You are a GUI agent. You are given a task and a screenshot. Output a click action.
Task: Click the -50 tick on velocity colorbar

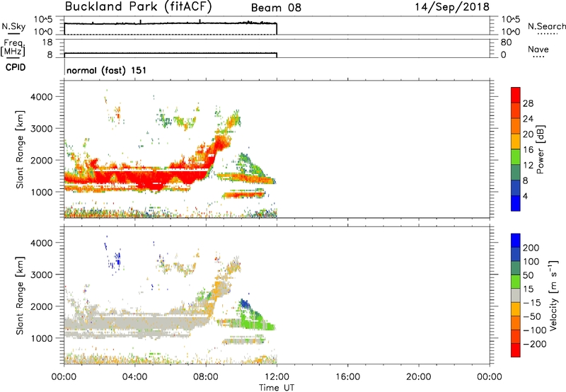[x=533, y=316]
